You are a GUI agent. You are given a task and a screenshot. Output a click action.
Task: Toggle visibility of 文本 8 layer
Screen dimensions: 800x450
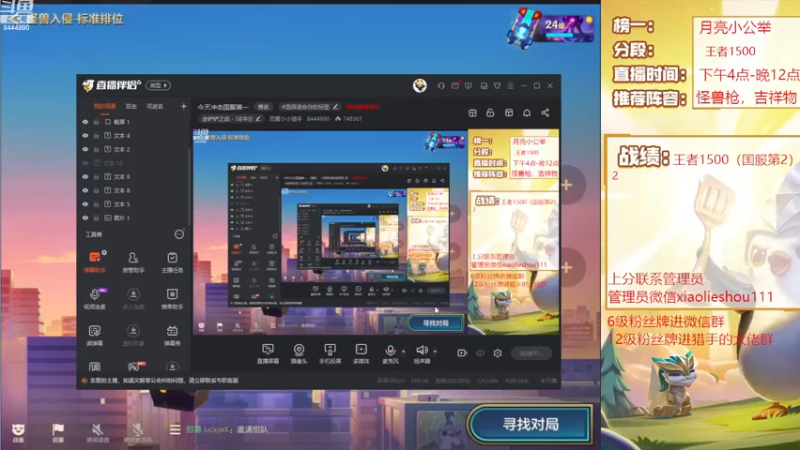tap(85, 190)
